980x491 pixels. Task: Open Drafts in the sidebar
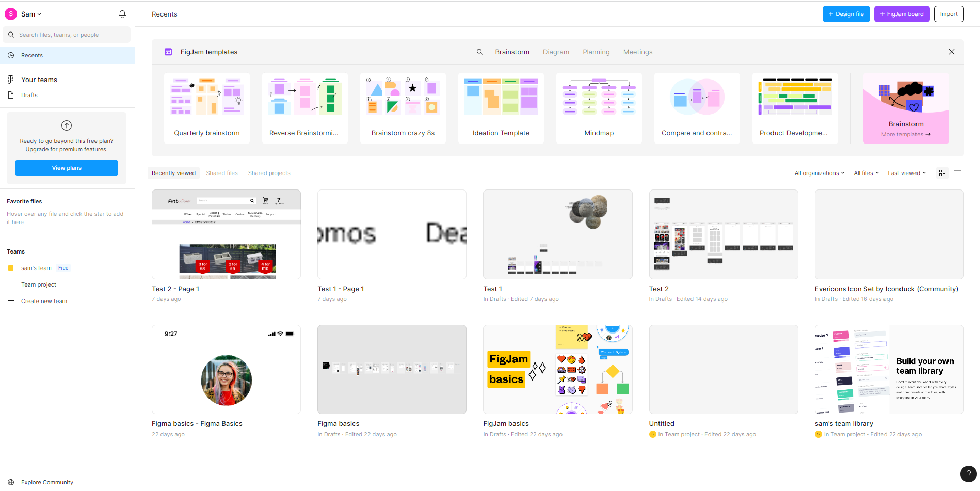29,95
